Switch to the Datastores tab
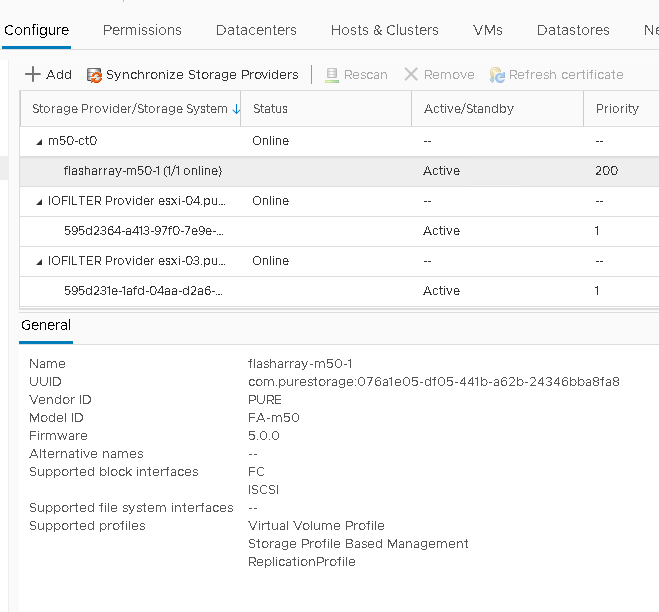This screenshot has width=659, height=612. point(573,30)
